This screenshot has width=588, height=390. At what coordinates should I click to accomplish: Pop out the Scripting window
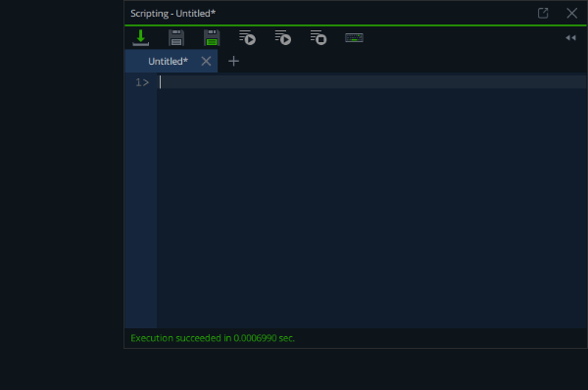(543, 13)
